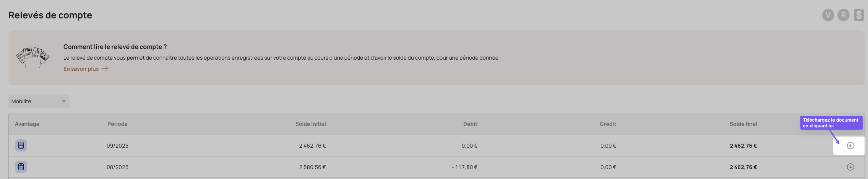Open the Mobilité benefit dropdown
This screenshot has width=868, height=179.
point(39,101)
